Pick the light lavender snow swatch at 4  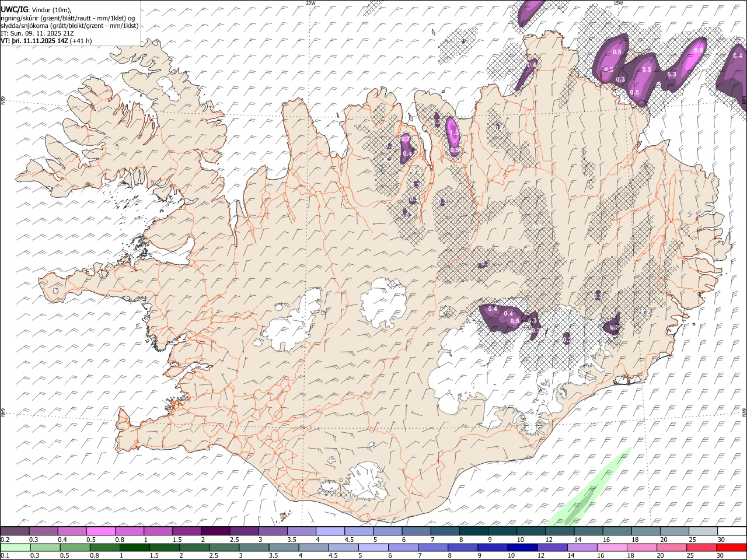(330, 531)
